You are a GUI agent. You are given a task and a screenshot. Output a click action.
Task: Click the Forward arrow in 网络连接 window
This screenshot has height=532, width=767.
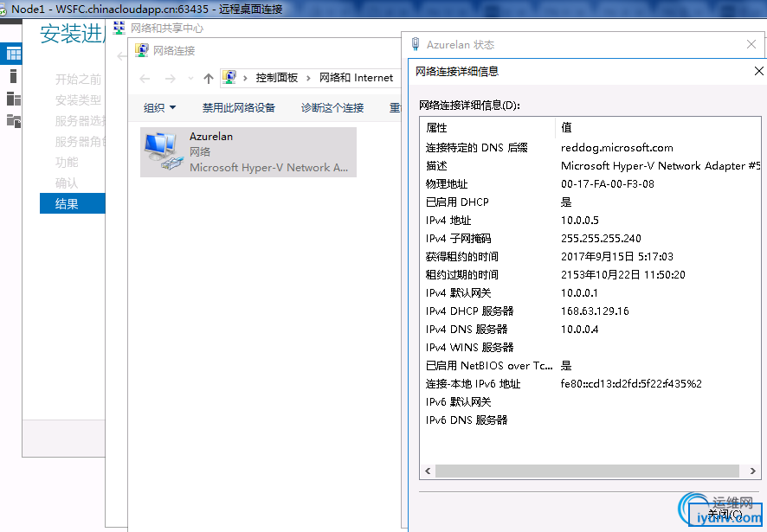tap(170, 78)
